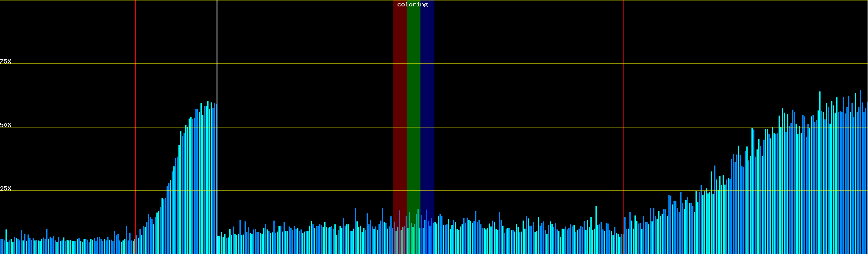Click the "coloring" label at top

pos(412,5)
